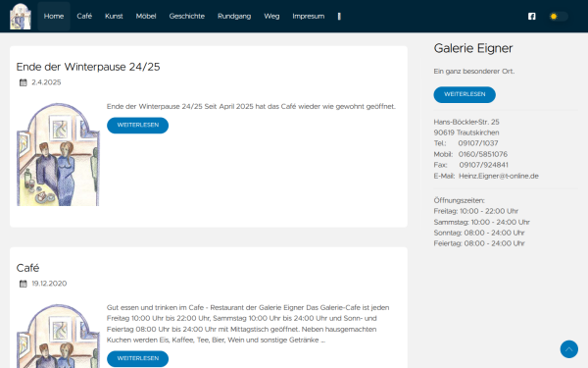Open the more menu items ellipsis
This screenshot has height=368, width=588.
(x=339, y=16)
